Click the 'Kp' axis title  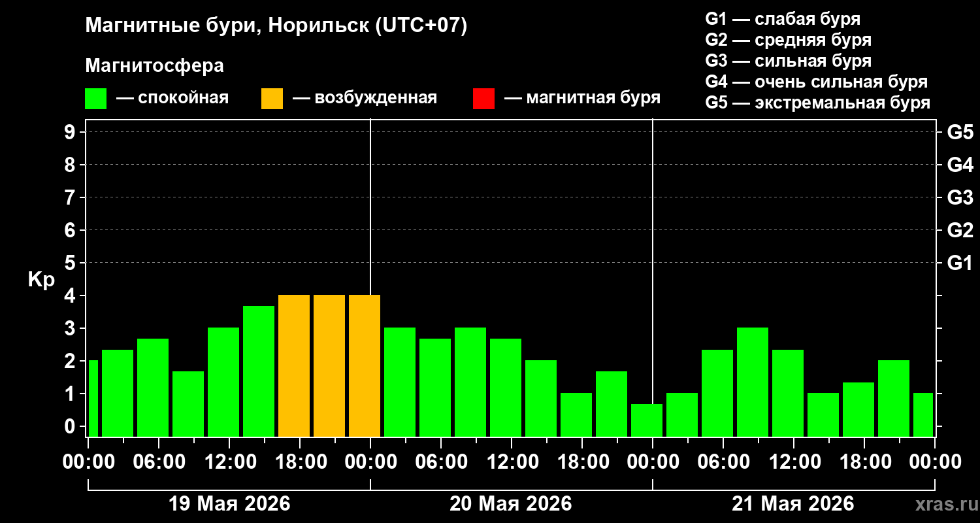click(x=41, y=280)
